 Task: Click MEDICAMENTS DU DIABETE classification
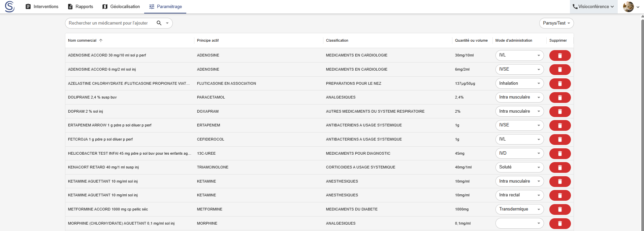tap(352, 209)
